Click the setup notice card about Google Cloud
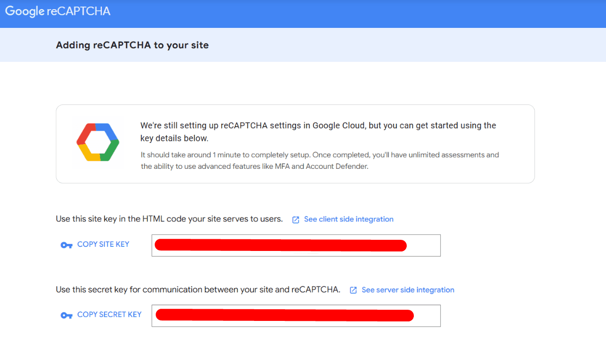This screenshot has height=364, width=606. point(296,143)
